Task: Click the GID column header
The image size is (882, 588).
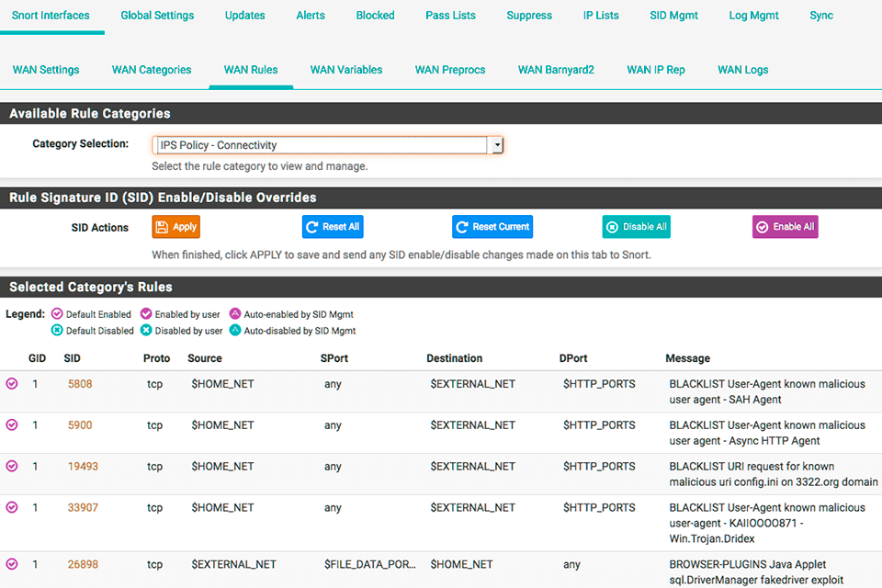Action: [x=37, y=358]
